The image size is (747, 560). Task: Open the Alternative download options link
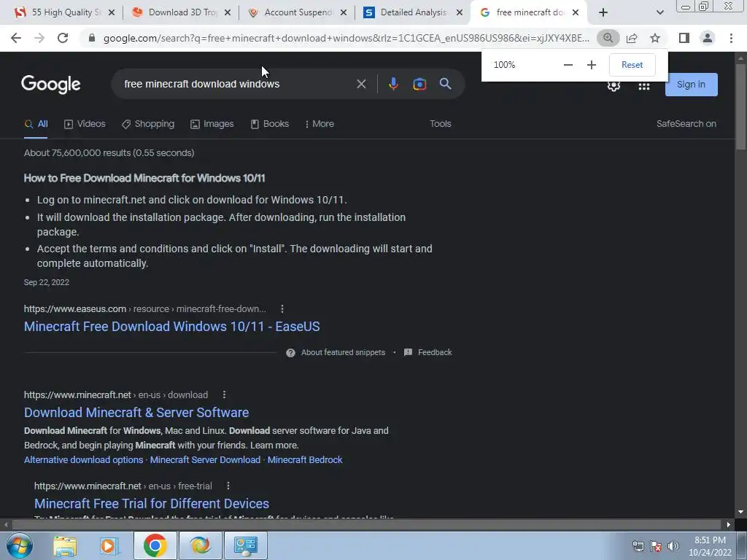(83, 460)
